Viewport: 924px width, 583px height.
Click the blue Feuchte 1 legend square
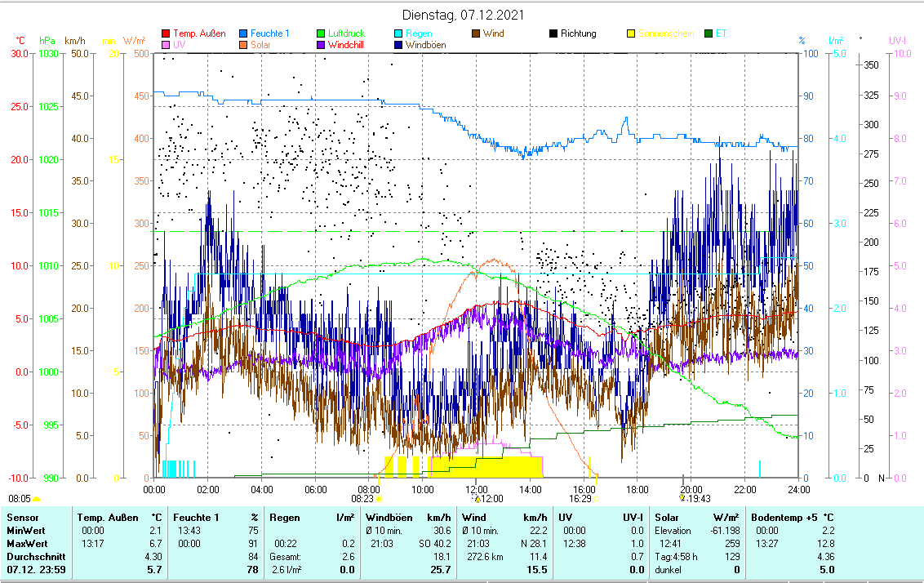[x=244, y=34]
